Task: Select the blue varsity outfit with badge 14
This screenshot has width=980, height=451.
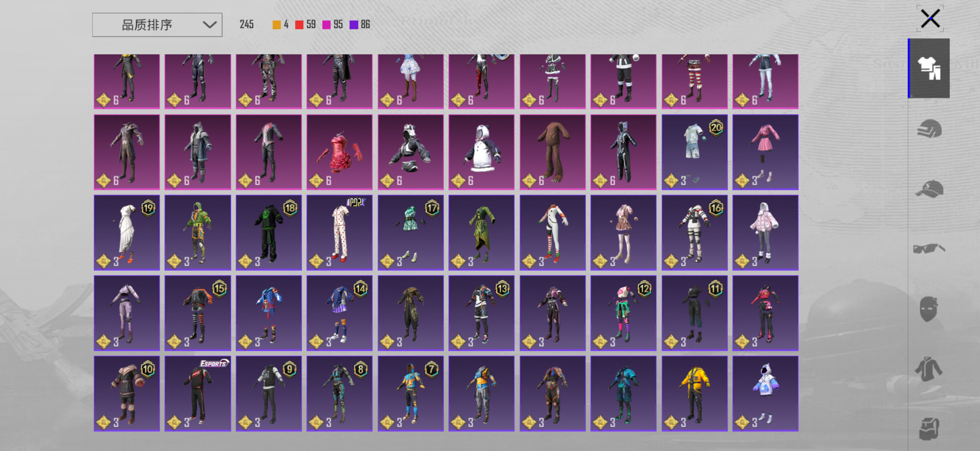Action: 339,313
